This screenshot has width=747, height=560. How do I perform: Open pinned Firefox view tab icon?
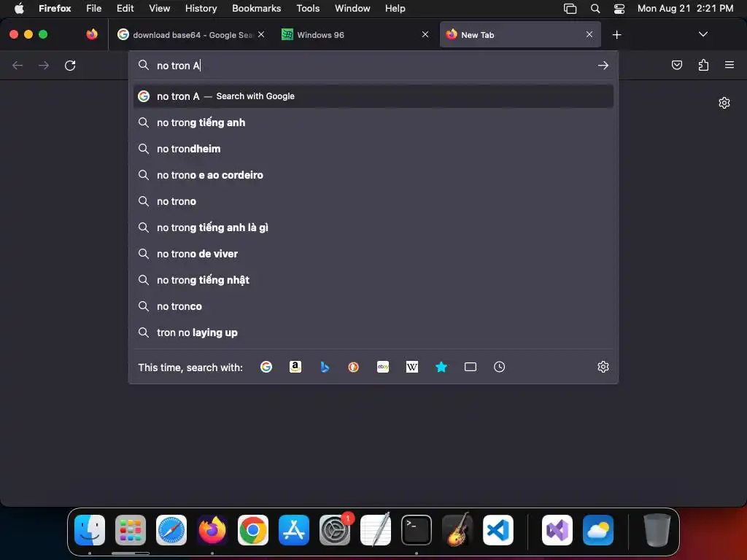coord(92,34)
